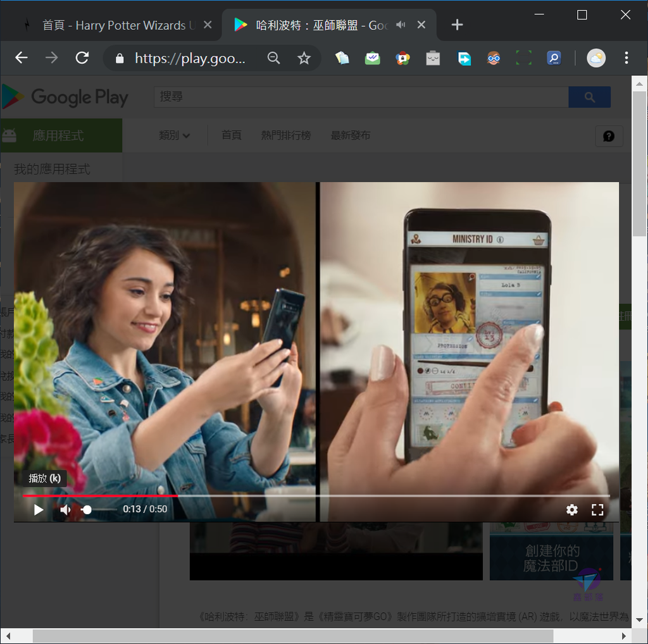
Task: Close the 哈利波特：巫師聯盟 tab
Action: click(x=421, y=25)
